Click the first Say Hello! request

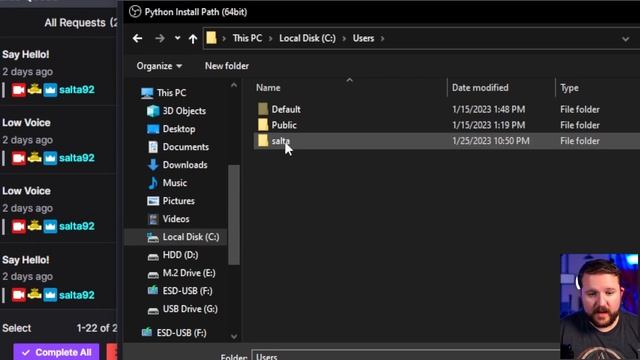point(26,54)
